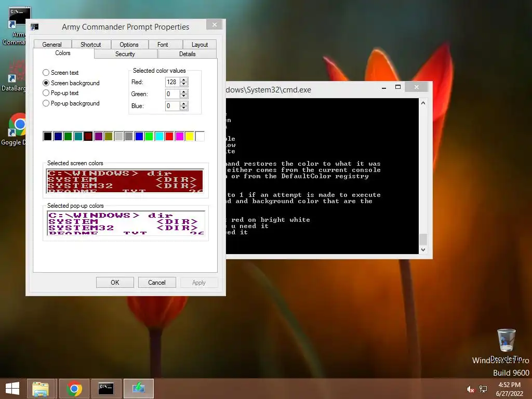Open File Explorer from the taskbar
Screen dimensions: 532x399
pos(41,389)
